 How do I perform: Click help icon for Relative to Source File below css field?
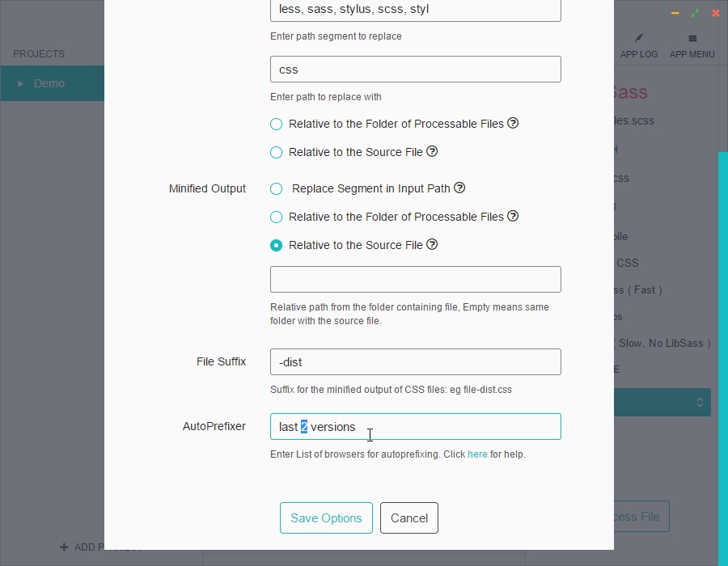pos(432,151)
